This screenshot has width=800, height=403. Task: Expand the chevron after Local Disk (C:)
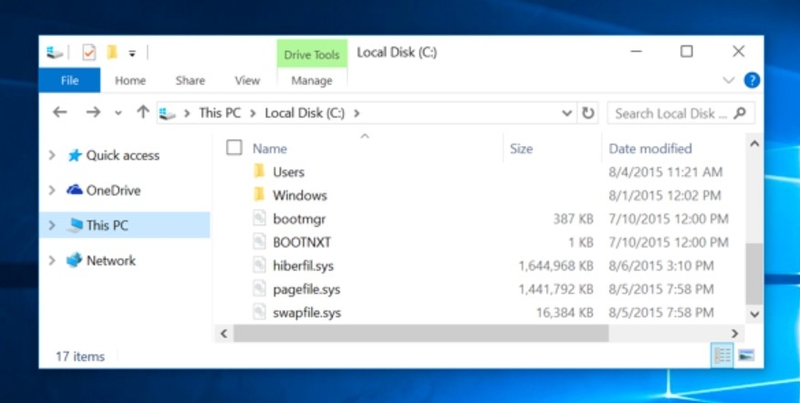tap(357, 113)
